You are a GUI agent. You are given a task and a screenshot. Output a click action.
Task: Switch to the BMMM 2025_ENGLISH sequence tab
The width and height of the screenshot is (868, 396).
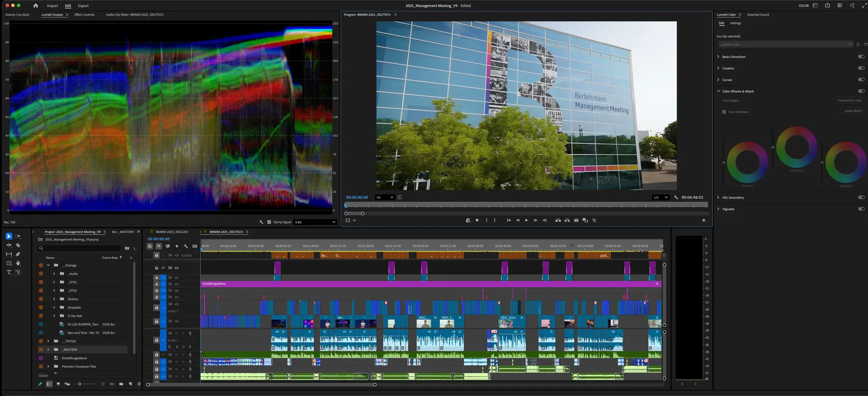click(172, 232)
